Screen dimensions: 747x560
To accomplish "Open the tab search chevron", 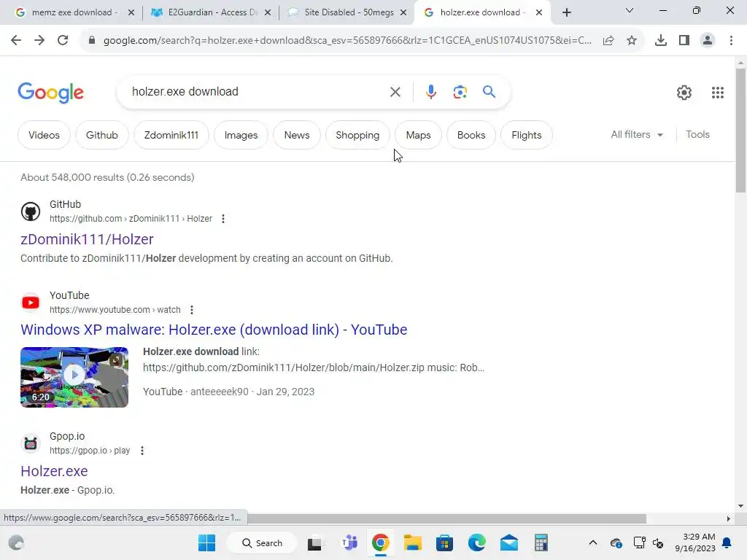I will tap(630, 10).
